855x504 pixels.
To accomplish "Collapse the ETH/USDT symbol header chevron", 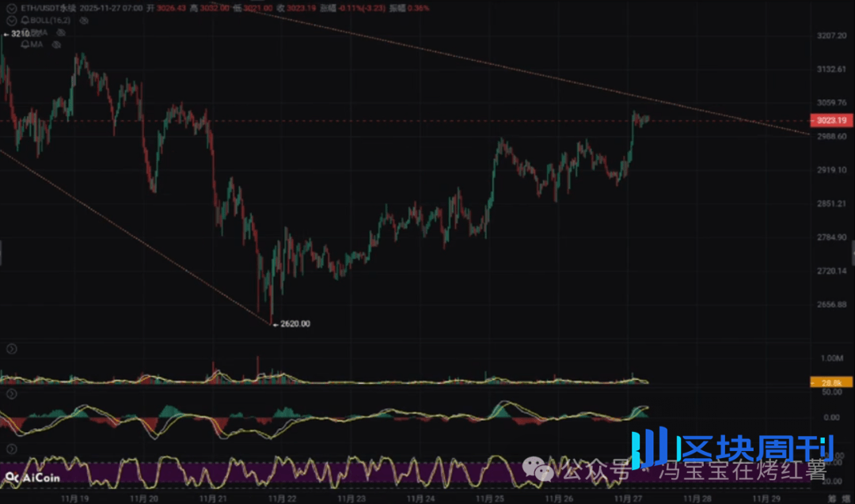I will click(x=11, y=8).
